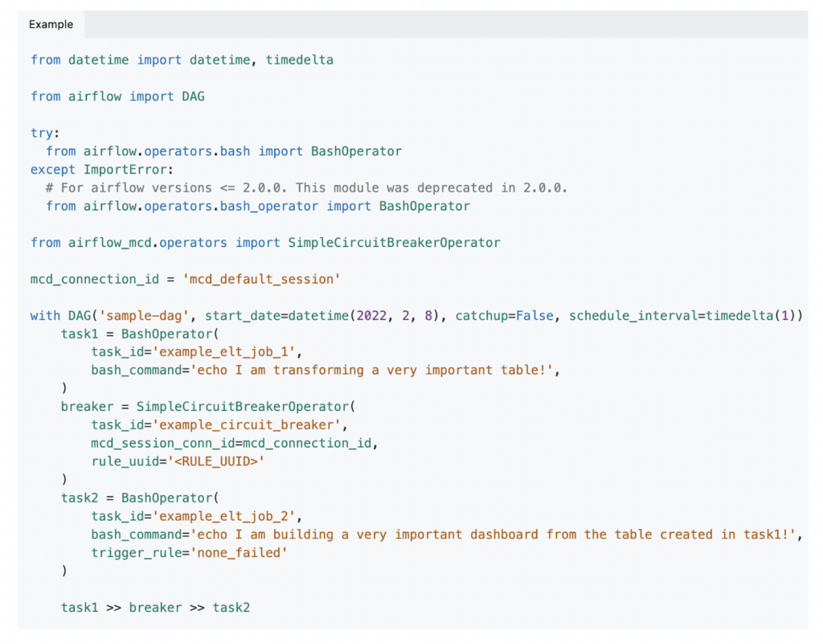The width and height of the screenshot is (823, 644).
Task: Select the Example tab
Action: tap(51, 24)
